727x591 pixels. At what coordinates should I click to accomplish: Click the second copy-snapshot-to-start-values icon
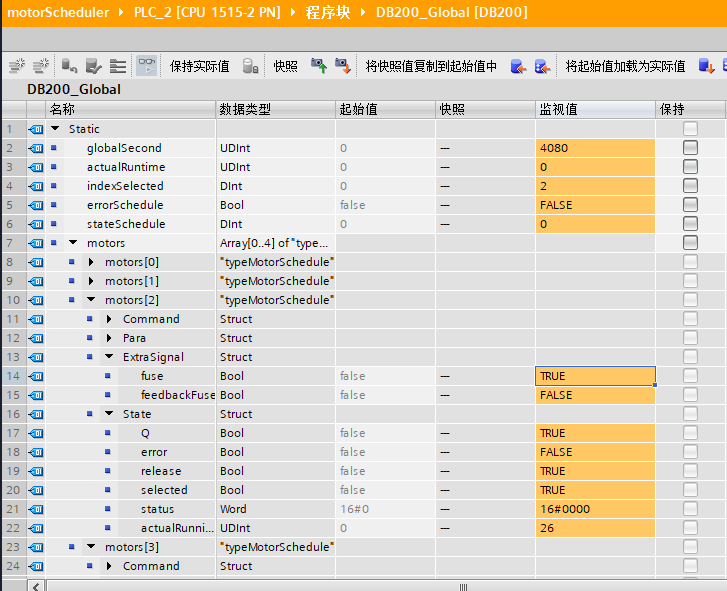pos(542,66)
